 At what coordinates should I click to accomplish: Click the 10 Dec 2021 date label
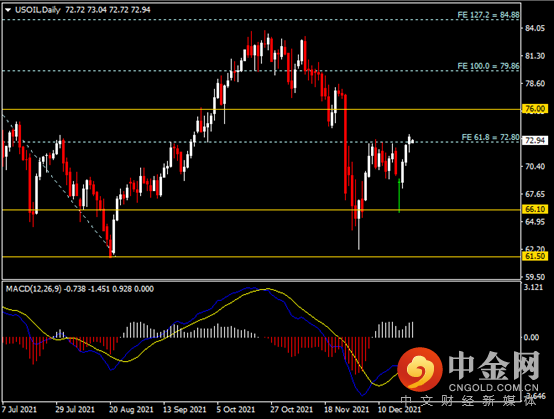(400, 409)
